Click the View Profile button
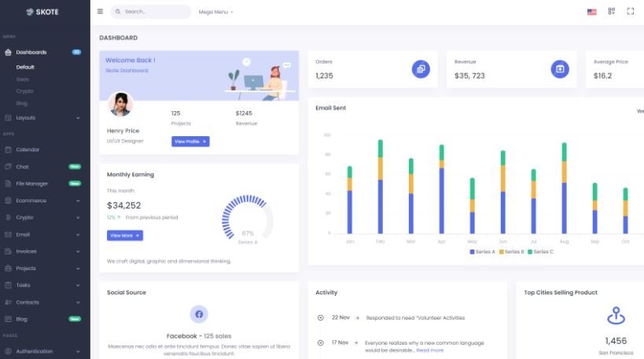 [190, 142]
